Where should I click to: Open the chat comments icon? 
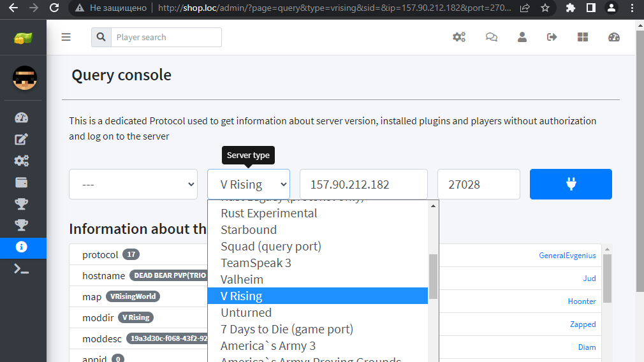491,37
